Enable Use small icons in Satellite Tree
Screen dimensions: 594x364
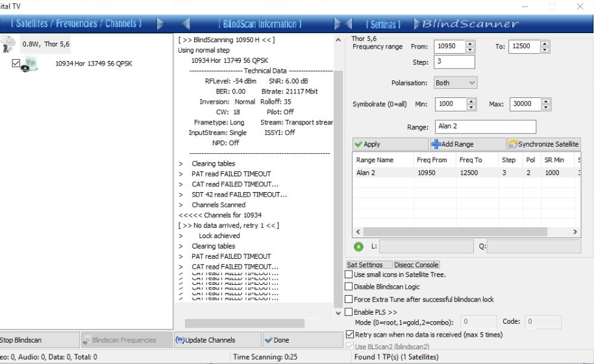coord(349,274)
